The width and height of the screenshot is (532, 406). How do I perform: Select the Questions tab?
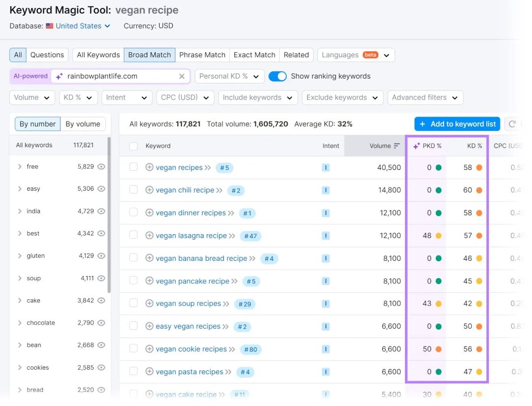click(x=47, y=55)
